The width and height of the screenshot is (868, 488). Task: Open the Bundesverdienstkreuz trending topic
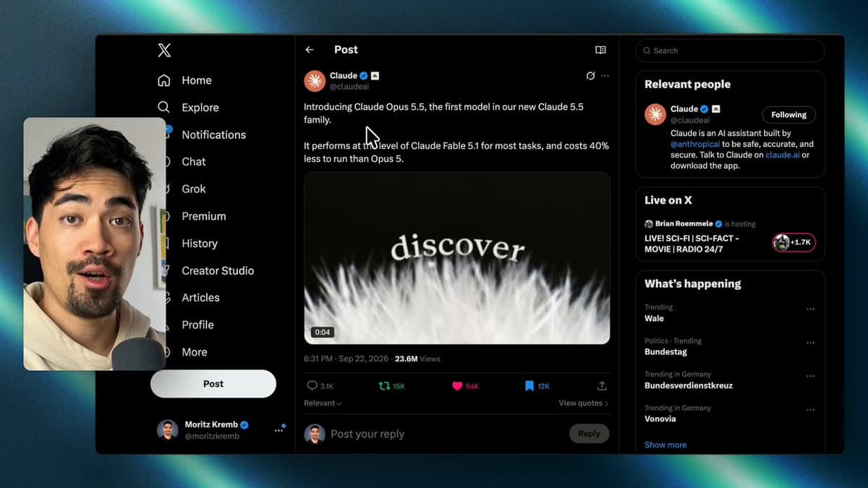[x=689, y=385]
